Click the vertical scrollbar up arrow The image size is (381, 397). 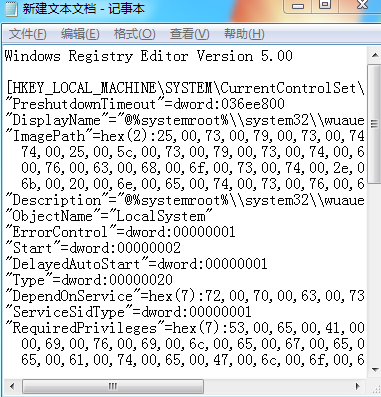pyautogui.click(x=375, y=55)
